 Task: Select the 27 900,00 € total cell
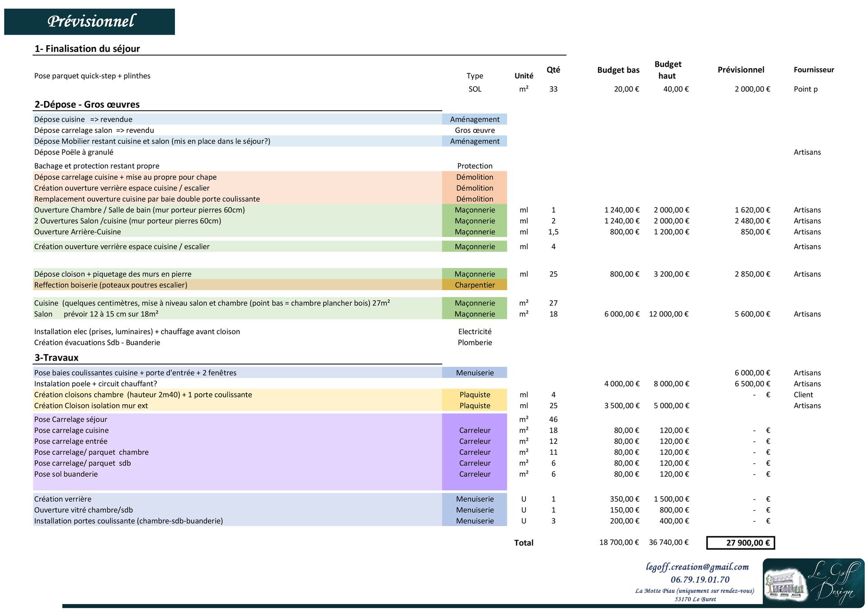click(741, 542)
